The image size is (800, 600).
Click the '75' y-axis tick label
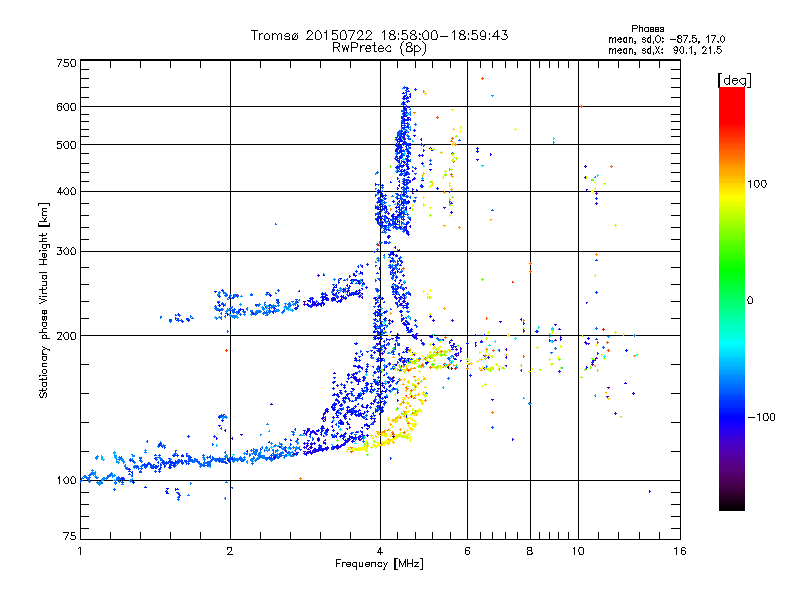70,536
